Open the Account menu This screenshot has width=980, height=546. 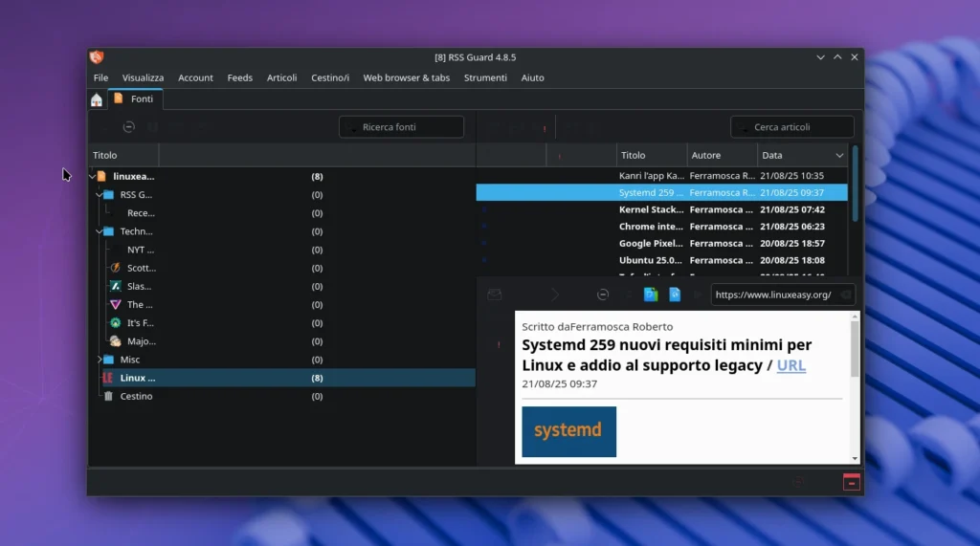[x=195, y=78]
